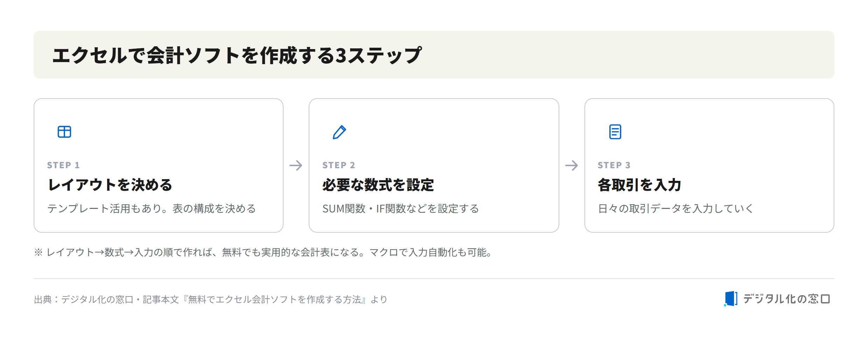Click the main title エクセルで会計ソフトを作成する3ステップ
The height and width of the screenshot is (340, 868).
(237, 55)
